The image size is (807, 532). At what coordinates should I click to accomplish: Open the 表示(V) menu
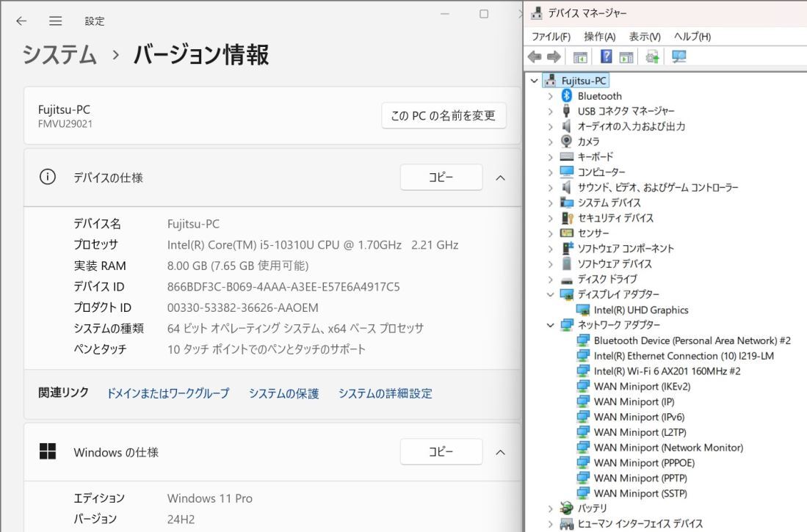pyautogui.click(x=645, y=35)
